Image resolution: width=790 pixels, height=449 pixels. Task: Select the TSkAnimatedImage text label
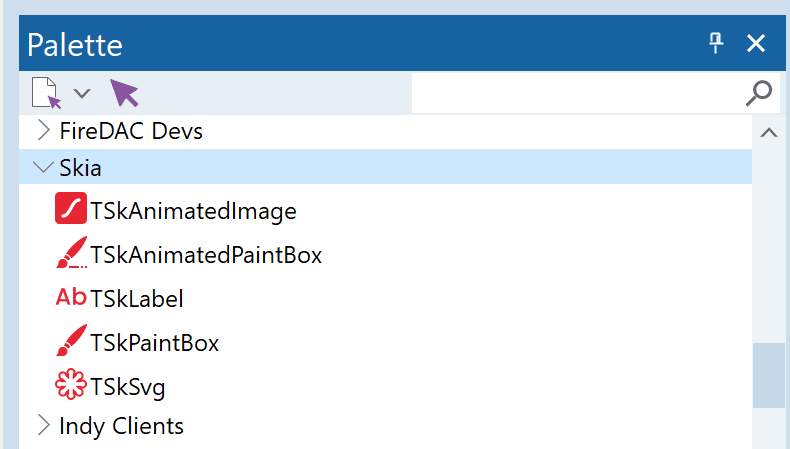193,211
